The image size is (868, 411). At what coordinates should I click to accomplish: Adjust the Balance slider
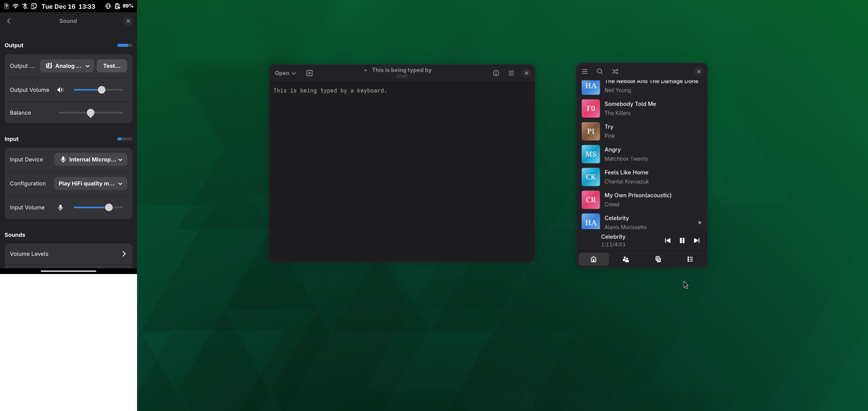coord(90,112)
